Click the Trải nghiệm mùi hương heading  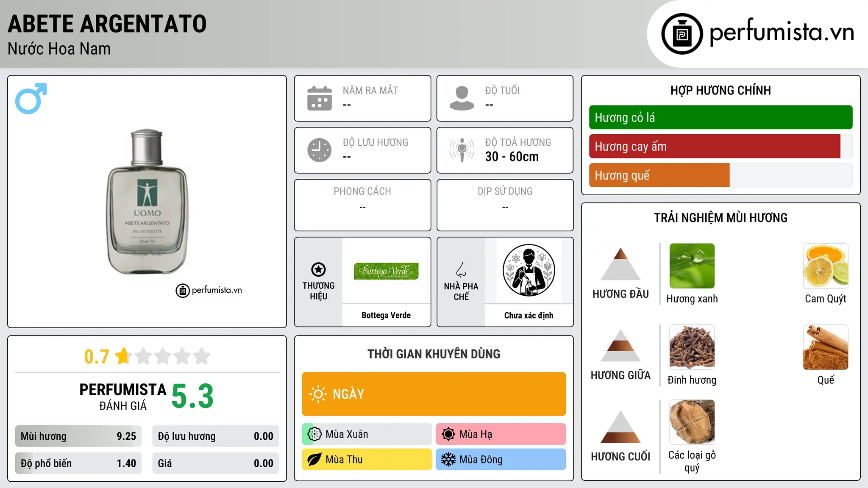[721, 218]
